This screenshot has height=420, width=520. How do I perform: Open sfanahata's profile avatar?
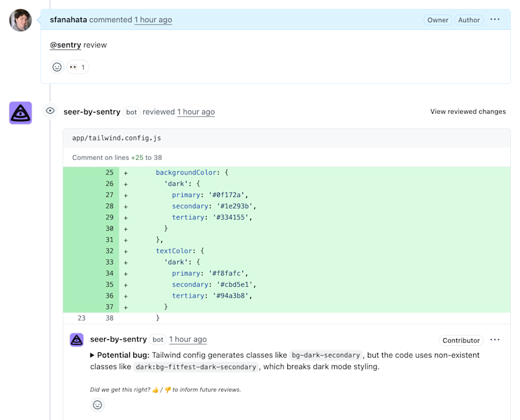[21, 20]
